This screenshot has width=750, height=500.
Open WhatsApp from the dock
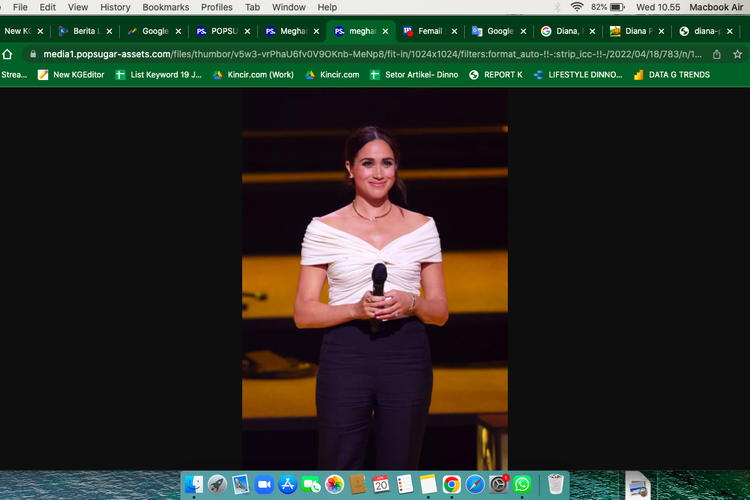click(x=522, y=484)
